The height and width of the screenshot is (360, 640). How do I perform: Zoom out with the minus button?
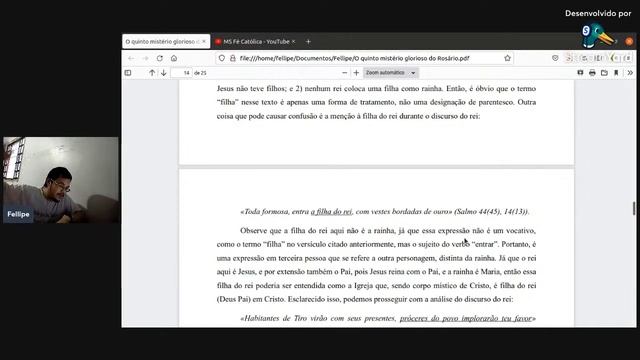(x=344, y=73)
